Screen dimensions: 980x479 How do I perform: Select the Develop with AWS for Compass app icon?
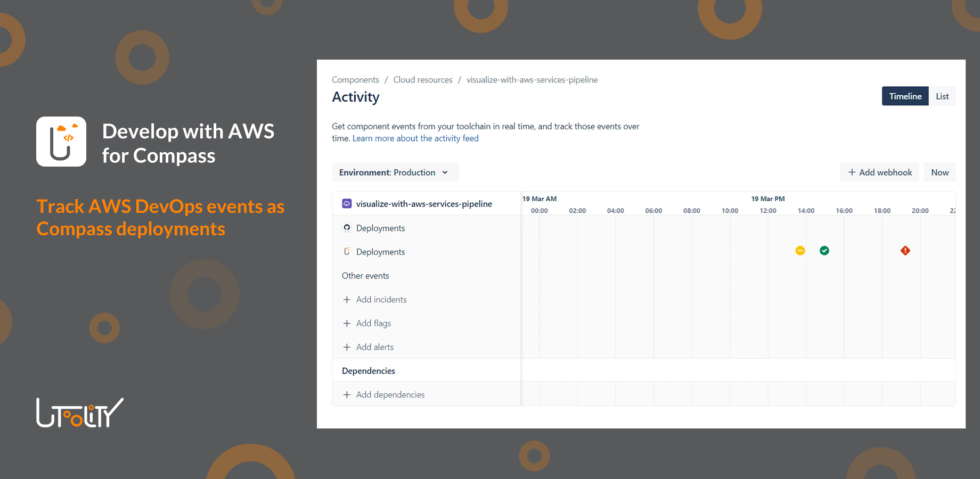(x=61, y=141)
